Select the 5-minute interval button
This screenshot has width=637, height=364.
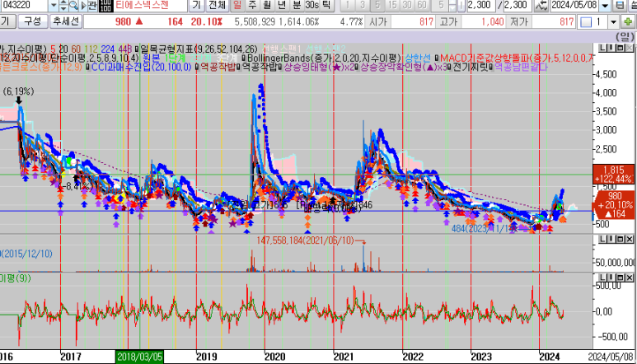point(377,5)
